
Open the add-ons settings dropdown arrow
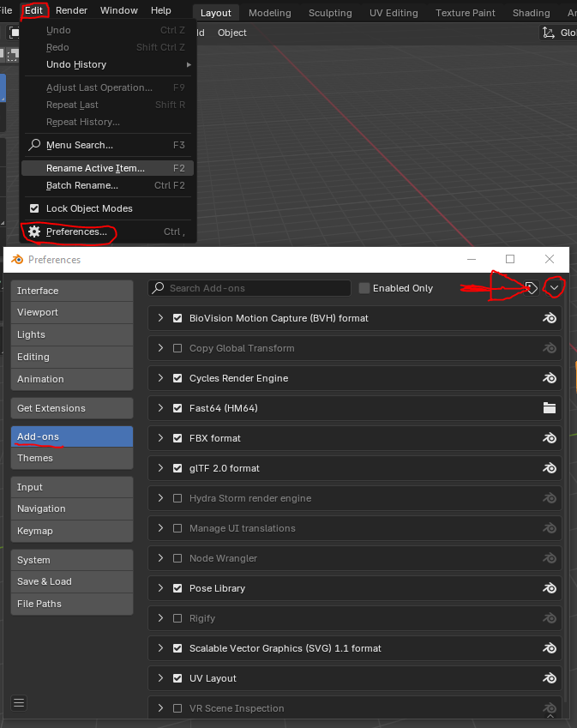click(555, 288)
